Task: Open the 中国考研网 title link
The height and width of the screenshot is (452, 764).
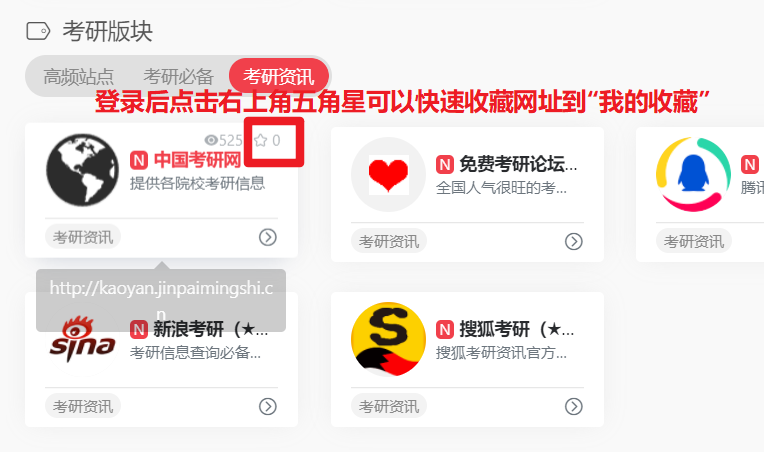Action: (197, 160)
